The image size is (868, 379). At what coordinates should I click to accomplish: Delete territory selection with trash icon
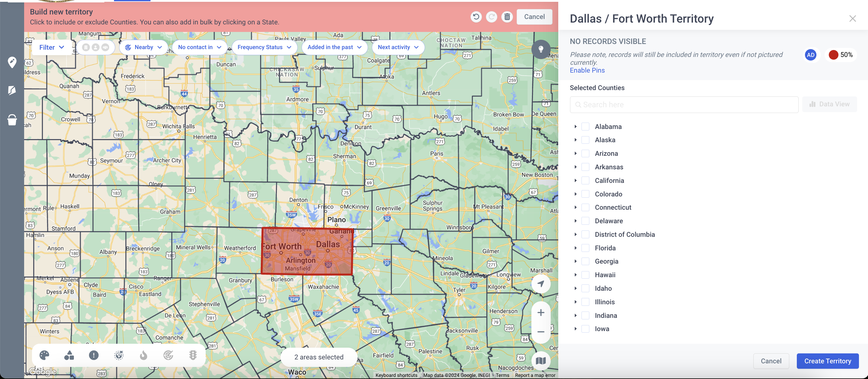[507, 17]
